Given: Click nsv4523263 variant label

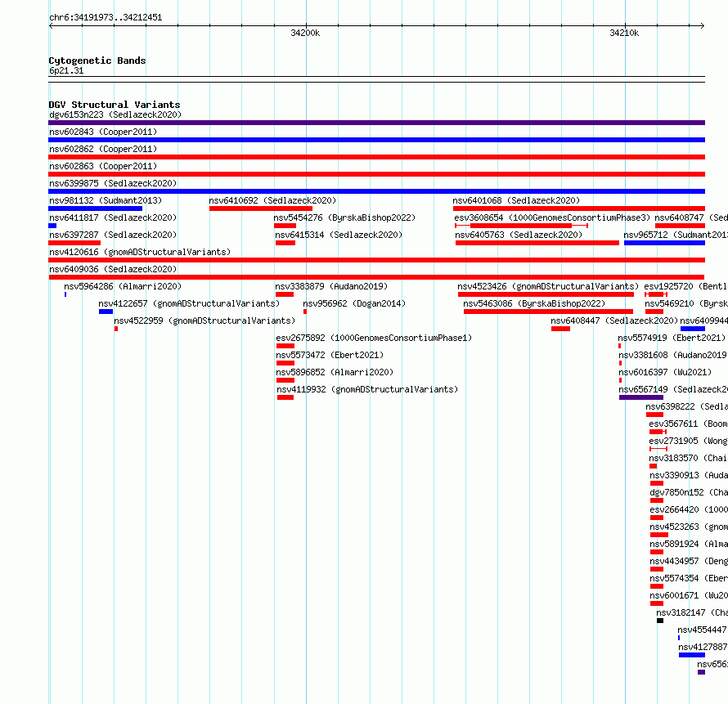Looking at the screenshot, I should 689,527.
